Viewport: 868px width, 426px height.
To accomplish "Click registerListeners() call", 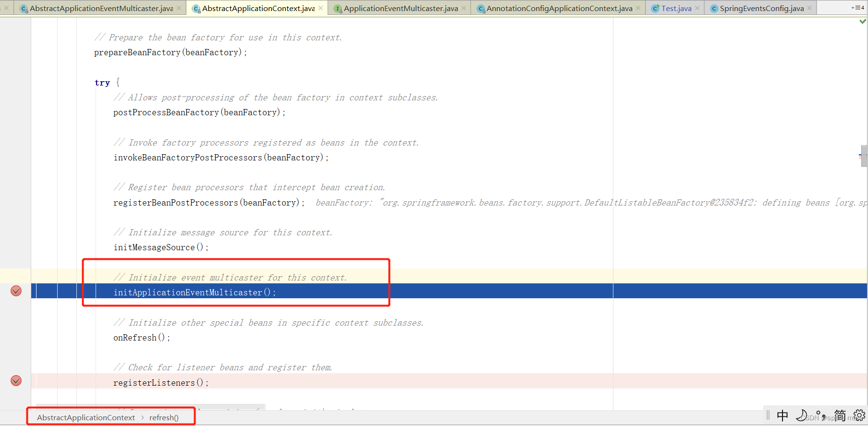I will click(x=161, y=383).
